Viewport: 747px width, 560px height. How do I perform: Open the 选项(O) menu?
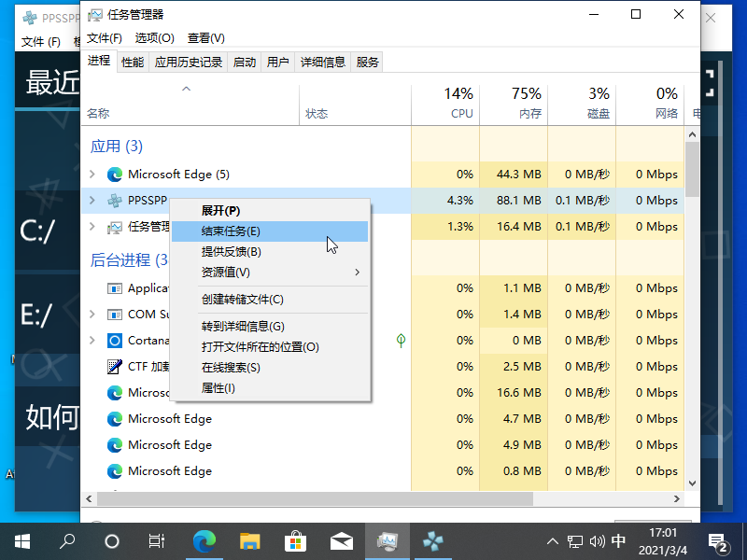154,38
